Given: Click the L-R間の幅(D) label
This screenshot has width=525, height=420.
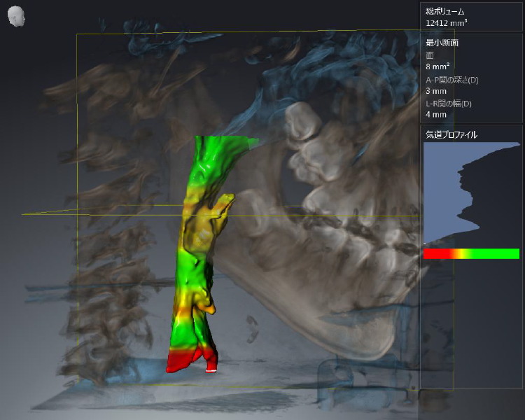Looking at the screenshot, I should pos(449,104).
